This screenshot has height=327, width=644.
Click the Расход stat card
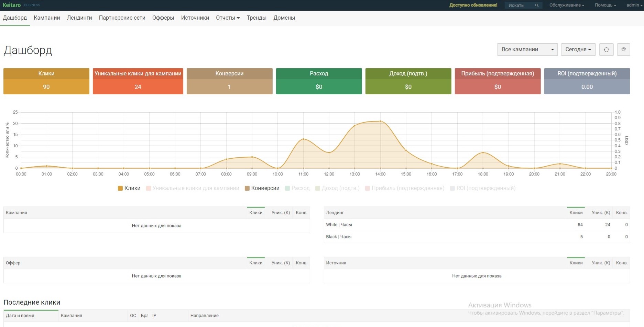pyautogui.click(x=319, y=81)
